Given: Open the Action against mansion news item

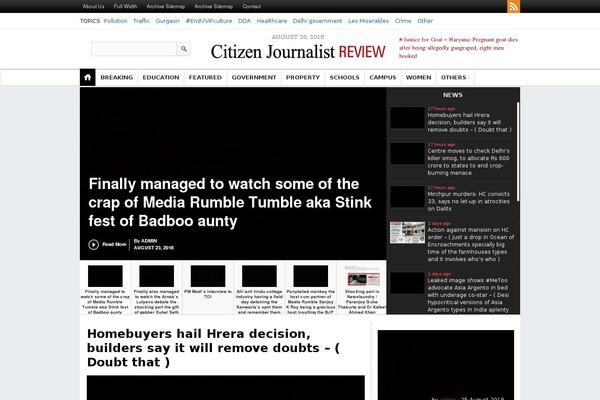Looking at the screenshot, I should pos(471,245).
